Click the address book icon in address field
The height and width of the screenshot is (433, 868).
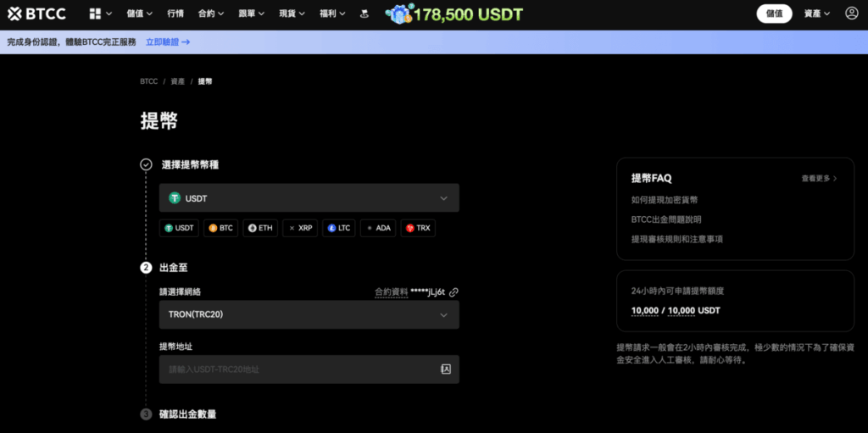pos(445,369)
